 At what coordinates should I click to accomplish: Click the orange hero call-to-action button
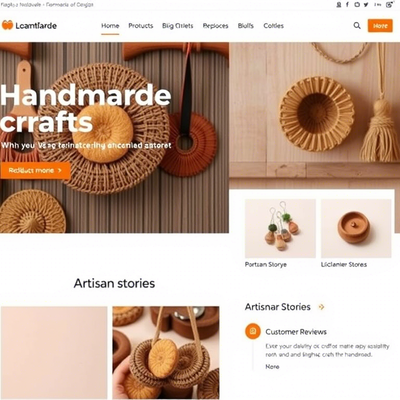35,170
